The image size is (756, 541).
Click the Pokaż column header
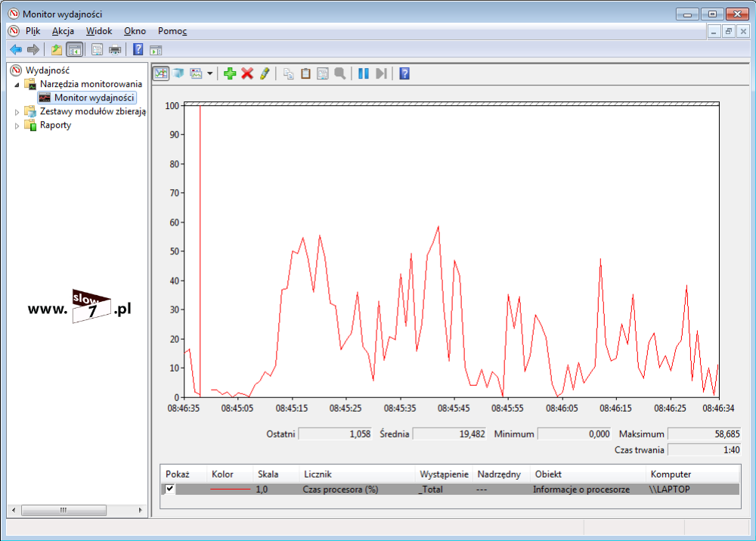click(183, 474)
